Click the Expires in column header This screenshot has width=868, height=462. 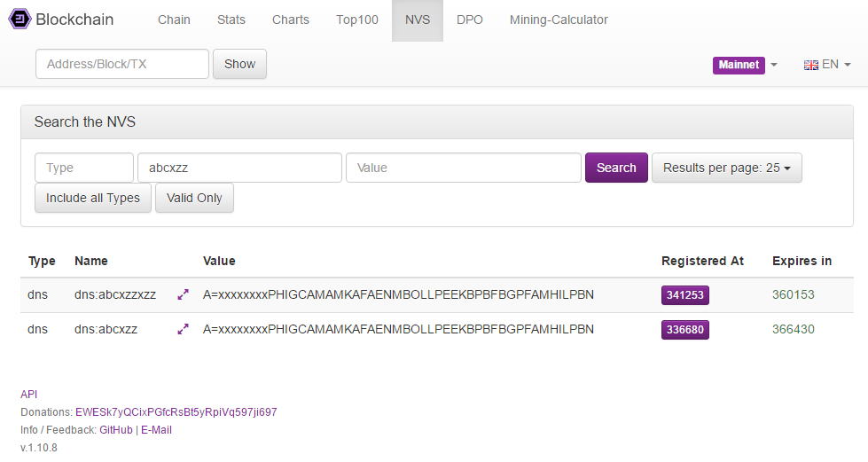point(802,261)
